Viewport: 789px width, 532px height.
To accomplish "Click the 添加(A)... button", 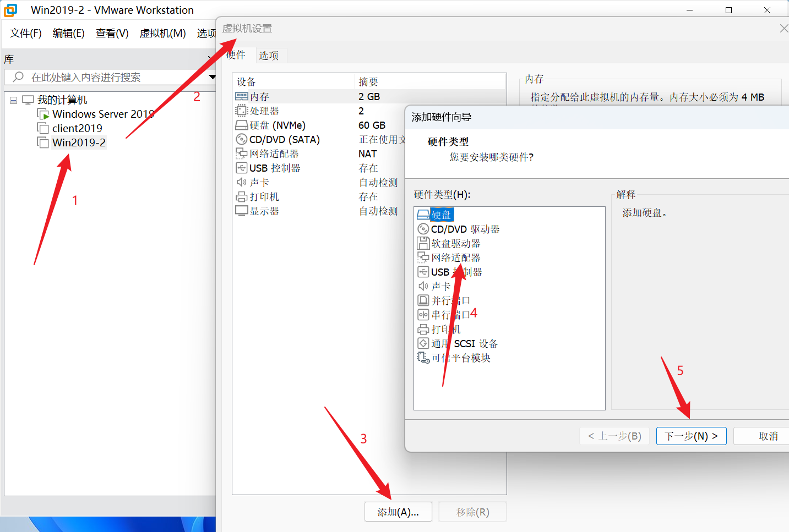I will tap(398, 512).
